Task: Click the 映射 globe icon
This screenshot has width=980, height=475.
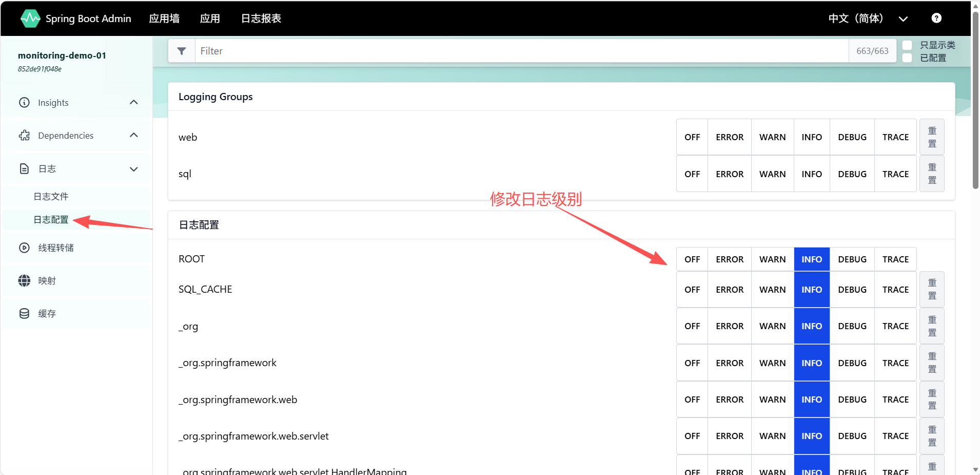Action: (x=24, y=280)
